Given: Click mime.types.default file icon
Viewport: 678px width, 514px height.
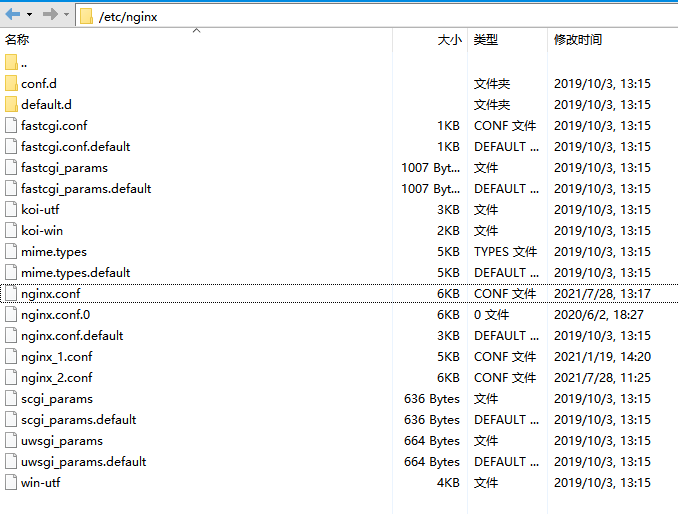Looking at the screenshot, I should pyautogui.click(x=11, y=272).
